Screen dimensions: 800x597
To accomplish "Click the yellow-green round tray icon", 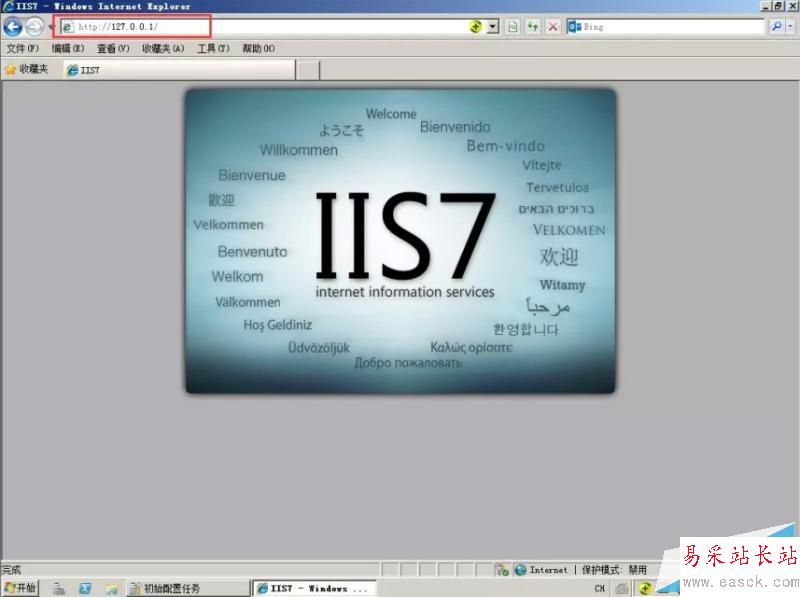I will click(x=645, y=588).
